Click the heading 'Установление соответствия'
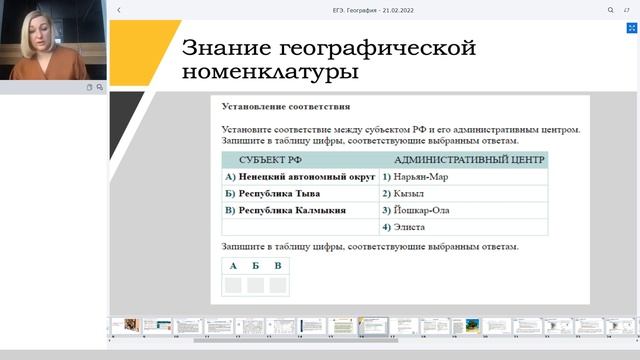This screenshot has width=640, height=360. tap(286, 107)
